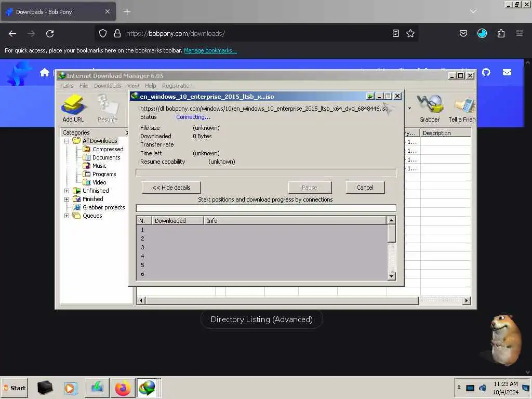Cancel the ISO download
This screenshot has width=532, height=399.
click(365, 188)
